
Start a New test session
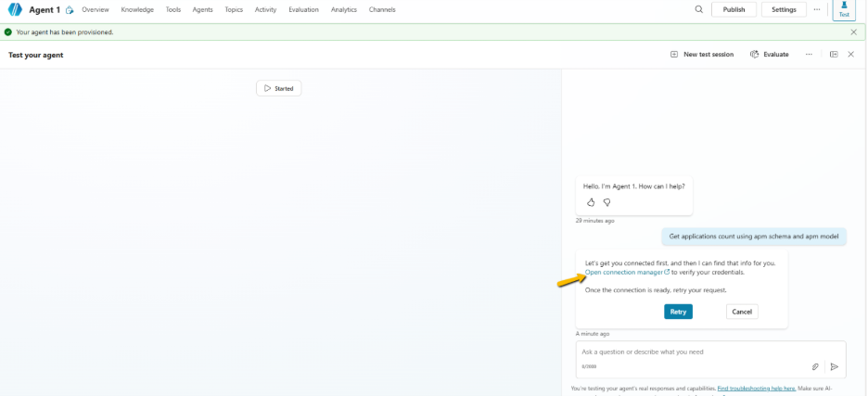click(x=702, y=55)
